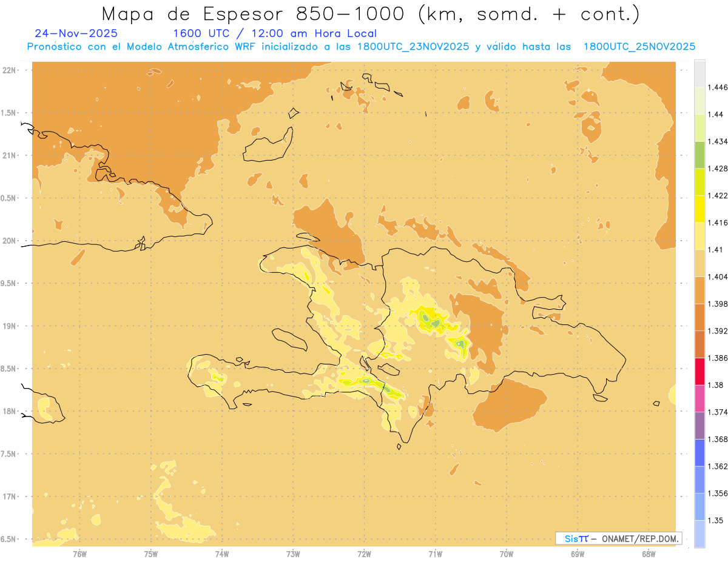Pick the red legend swatch between 1.38 and 1.386
728x562 pixels.
click(699, 371)
